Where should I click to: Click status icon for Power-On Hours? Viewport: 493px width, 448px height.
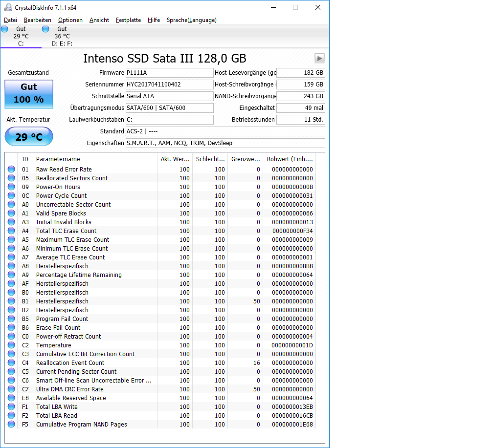11,187
